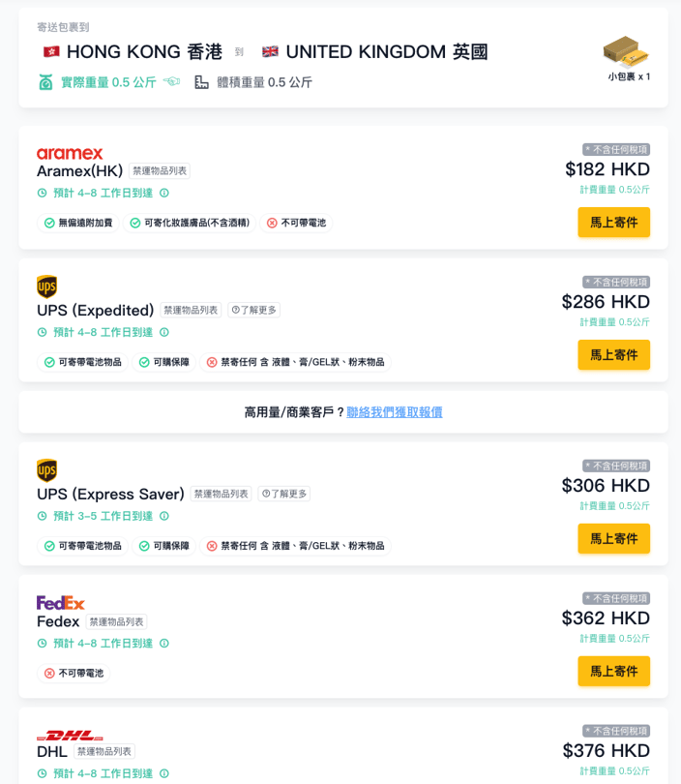
Task: Click the actual weight scale icon
Action: coord(45,82)
